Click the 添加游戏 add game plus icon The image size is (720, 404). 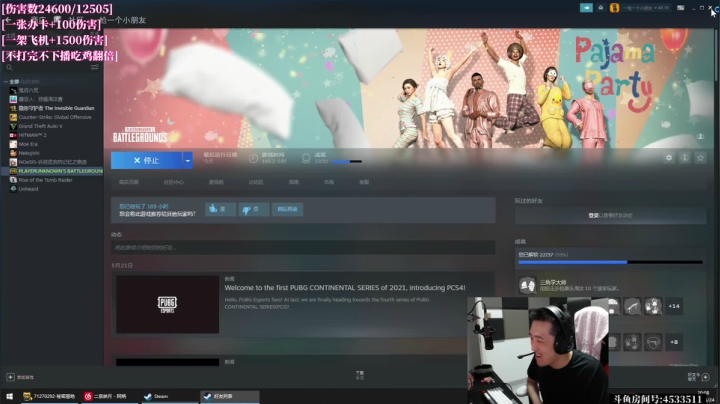10,377
